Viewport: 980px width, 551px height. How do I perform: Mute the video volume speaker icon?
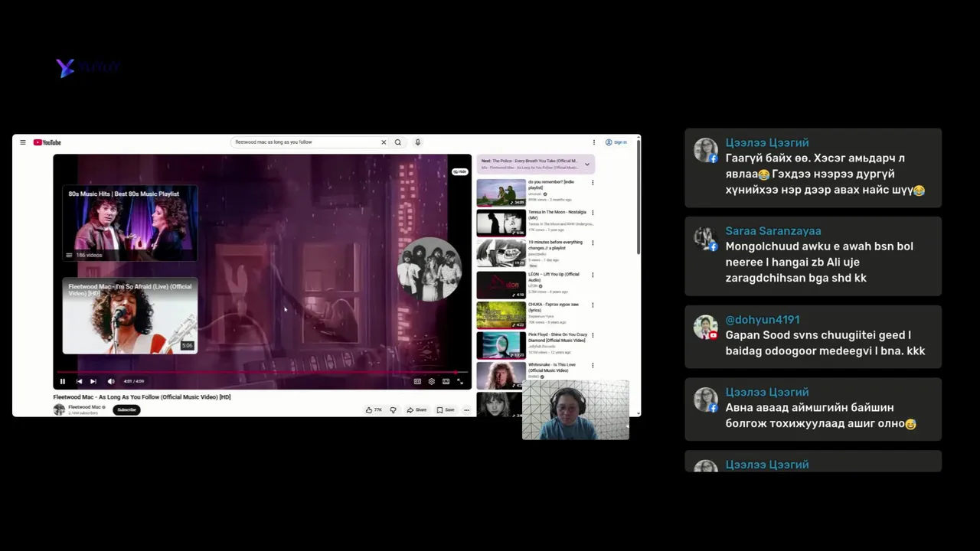111,381
